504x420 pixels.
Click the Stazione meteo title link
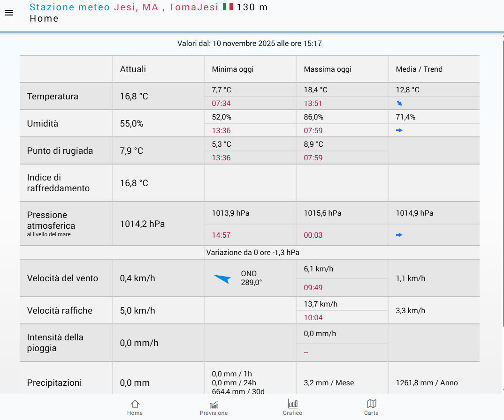pyautogui.click(x=69, y=7)
